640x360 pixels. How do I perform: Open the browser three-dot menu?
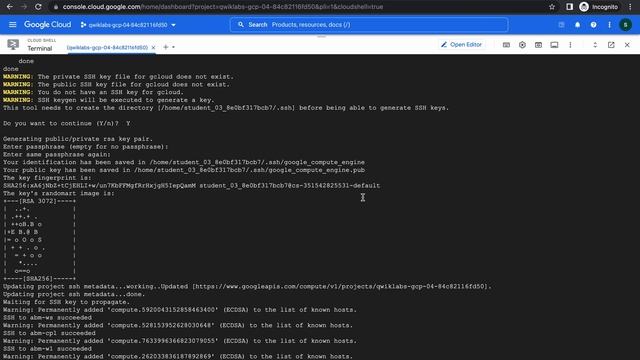click(631, 7)
